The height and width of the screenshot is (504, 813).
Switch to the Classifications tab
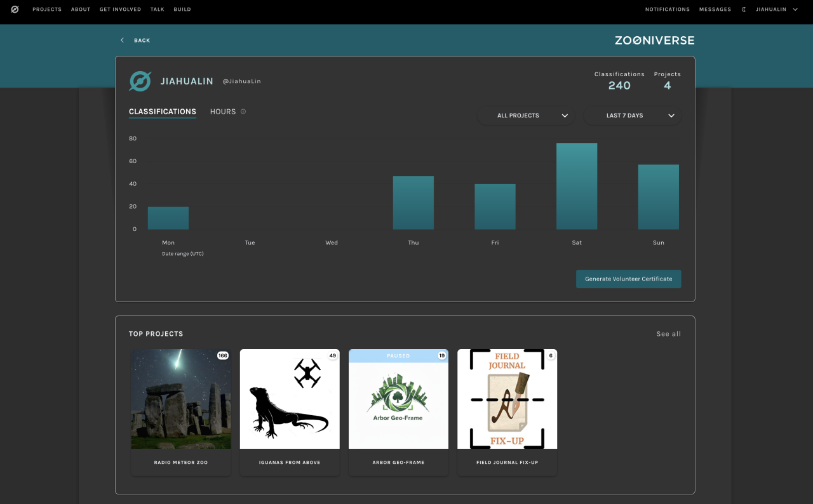pos(163,112)
